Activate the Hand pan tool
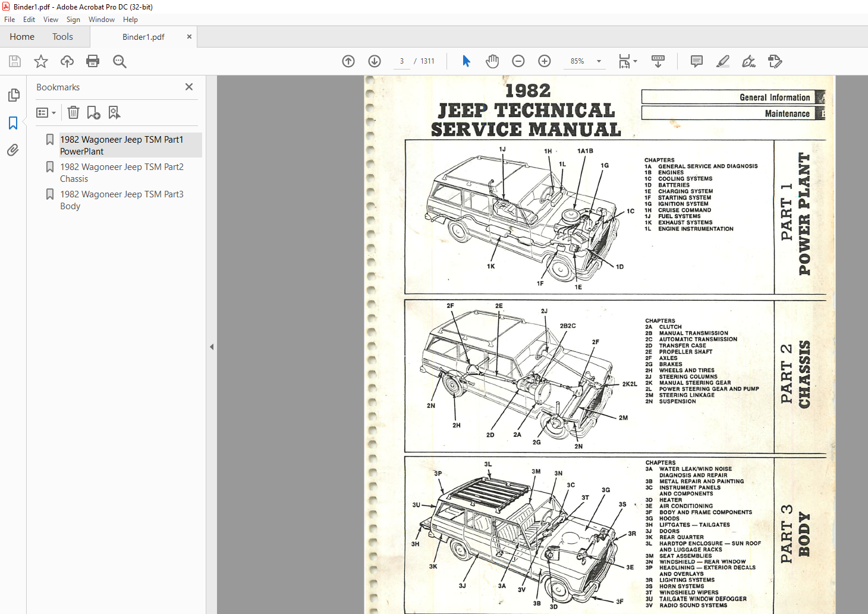The height and width of the screenshot is (614, 868). pos(492,61)
